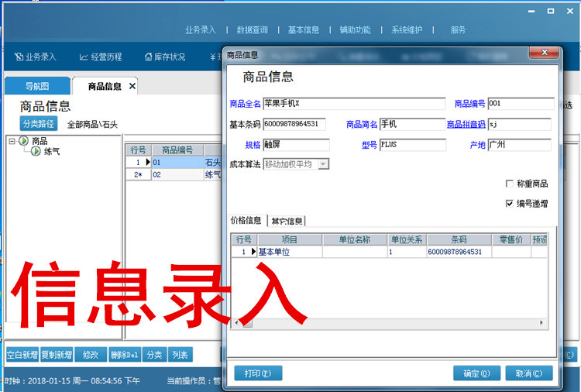This screenshot has width=581, height=392.
Task: Uncheck the 编号递增 checkbox
Action: point(509,203)
